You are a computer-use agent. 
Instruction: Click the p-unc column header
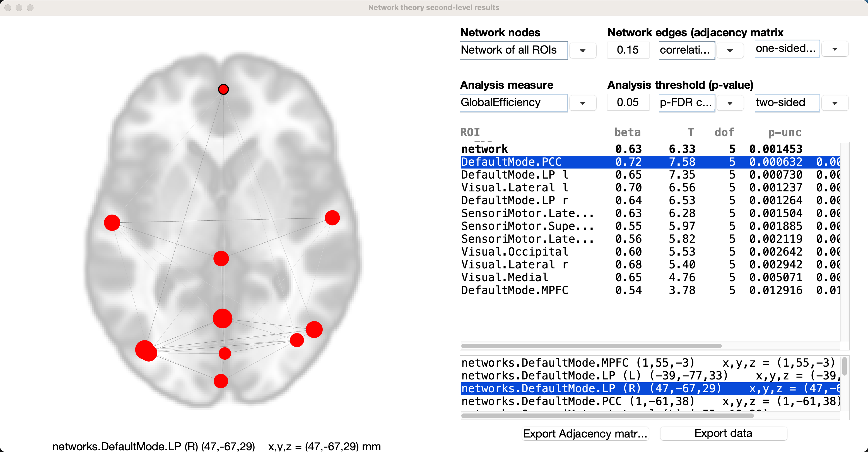point(784,133)
